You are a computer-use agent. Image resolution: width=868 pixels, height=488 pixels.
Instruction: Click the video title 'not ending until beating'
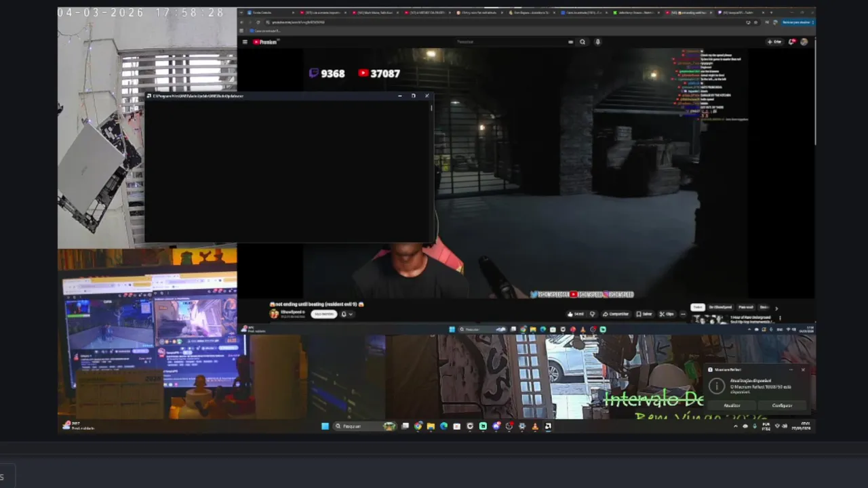pyautogui.click(x=317, y=304)
